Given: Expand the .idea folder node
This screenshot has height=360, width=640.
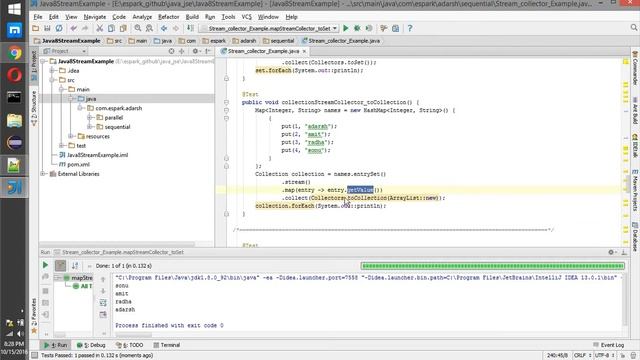Looking at the screenshot, I should [52, 71].
